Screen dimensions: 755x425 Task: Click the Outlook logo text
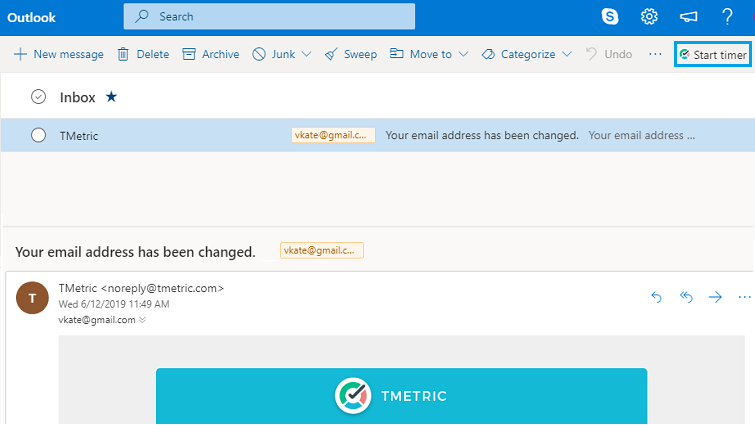point(31,17)
